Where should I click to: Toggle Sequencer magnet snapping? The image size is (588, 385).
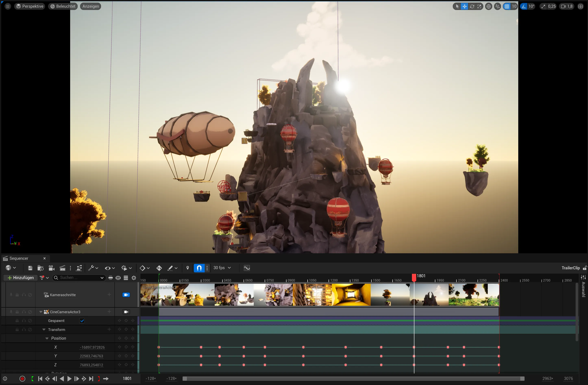pyautogui.click(x=199, y=268)
